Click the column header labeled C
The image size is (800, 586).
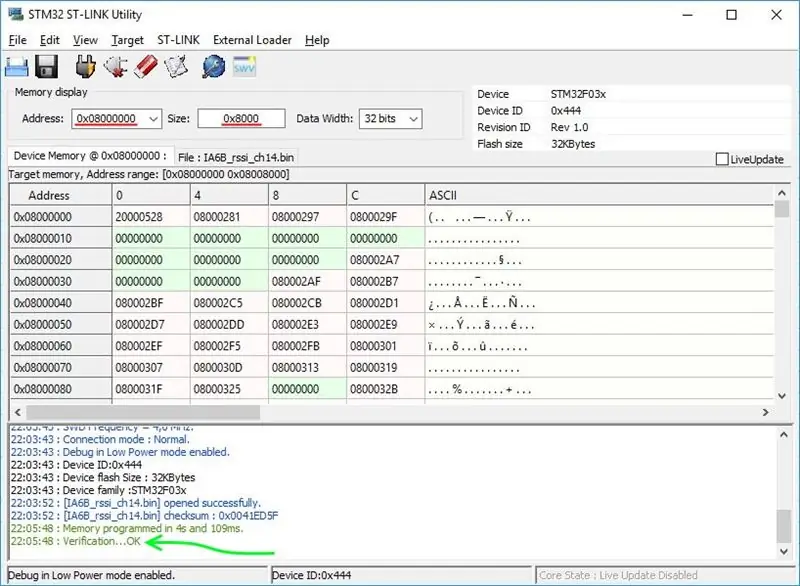click(386, 195)
